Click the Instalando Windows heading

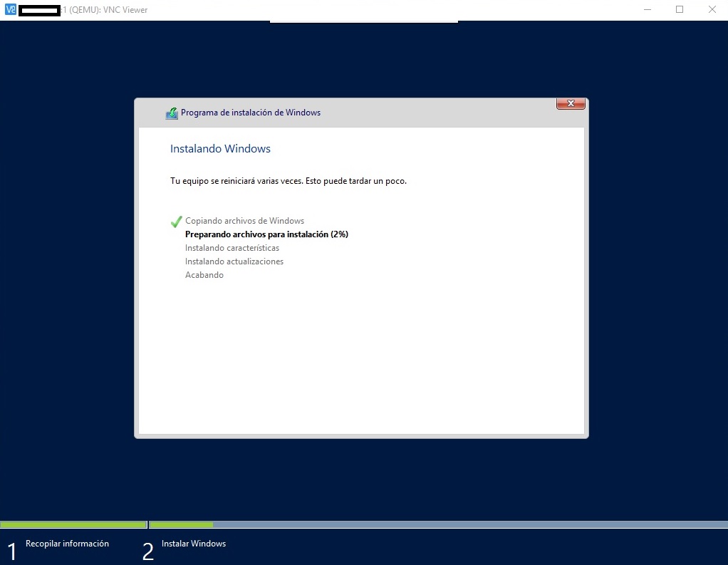220,149
